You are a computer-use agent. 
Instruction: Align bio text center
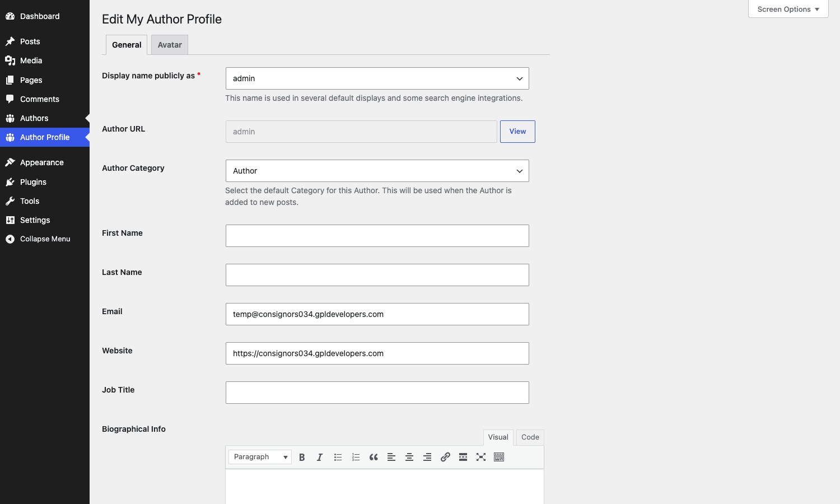[409, 457]
